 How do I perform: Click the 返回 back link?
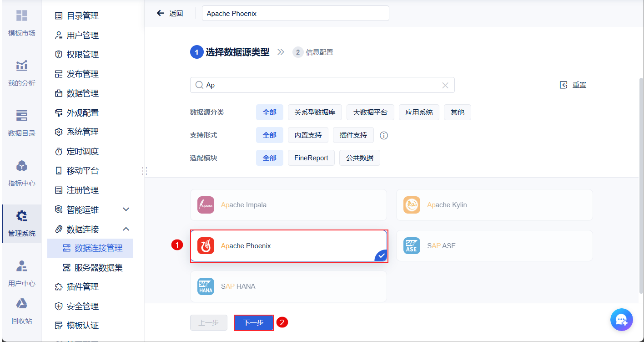pyautogui.click(x=176, y=14)
